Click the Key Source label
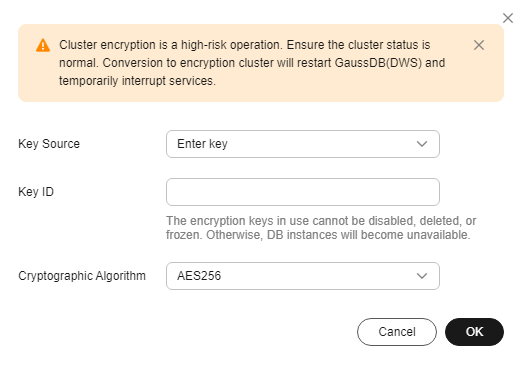Image resolution: width=528 pixels, height=369 pixels. click(x=49, y=144)
